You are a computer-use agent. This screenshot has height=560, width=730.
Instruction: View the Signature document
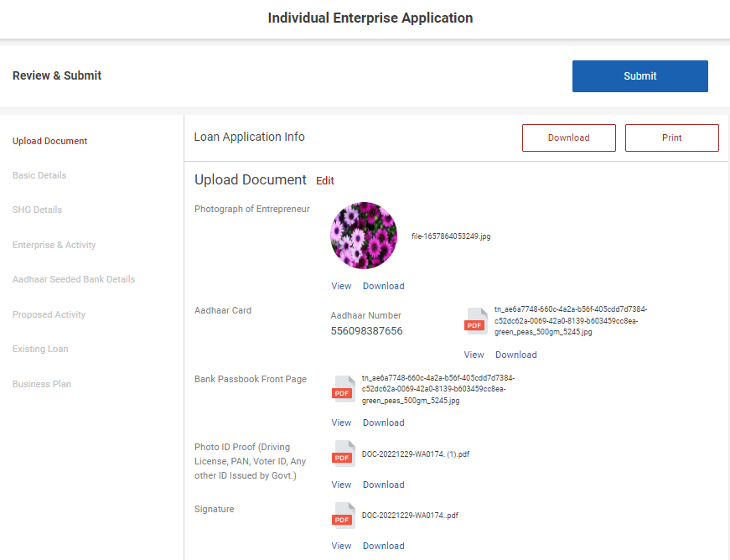341,546
